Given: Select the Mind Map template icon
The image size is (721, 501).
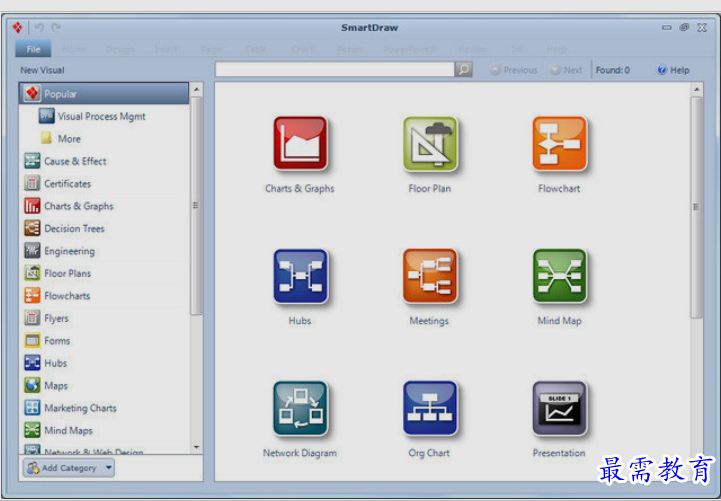Looking at the screenshot, I should (559, 276).
